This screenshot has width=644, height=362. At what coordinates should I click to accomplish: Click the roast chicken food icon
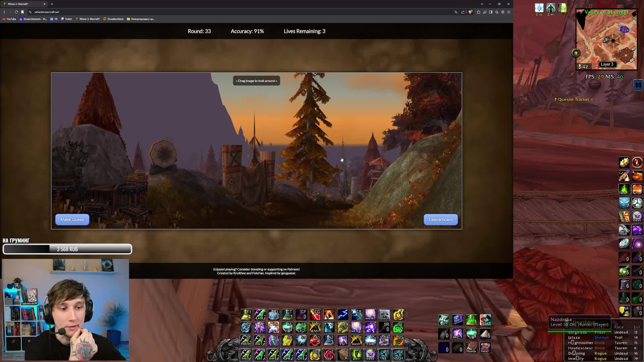pyautogui.click(x=637, y=176)
